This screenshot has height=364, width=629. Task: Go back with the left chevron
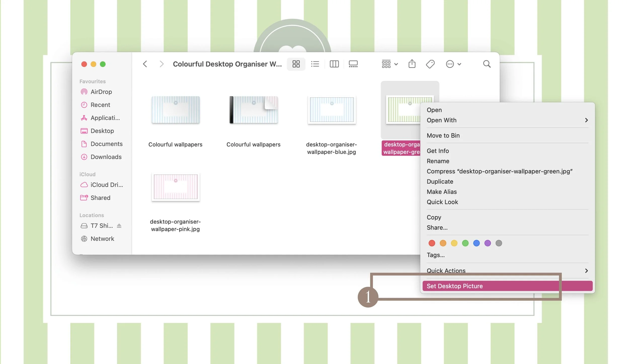(145, 64)
